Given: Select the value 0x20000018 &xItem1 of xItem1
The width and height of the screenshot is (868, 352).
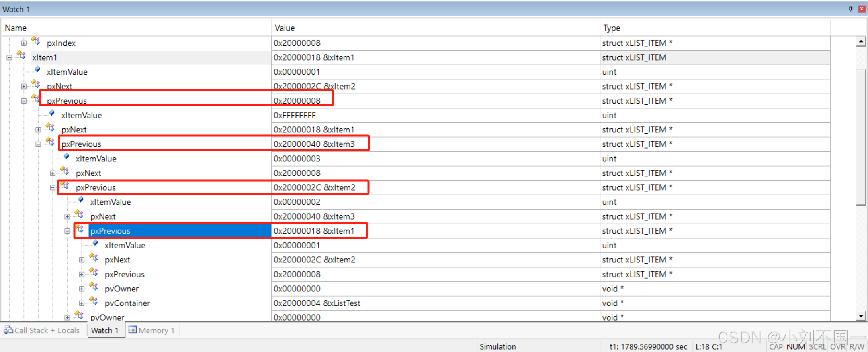Looking at the screenshot, I should point(314,57).
